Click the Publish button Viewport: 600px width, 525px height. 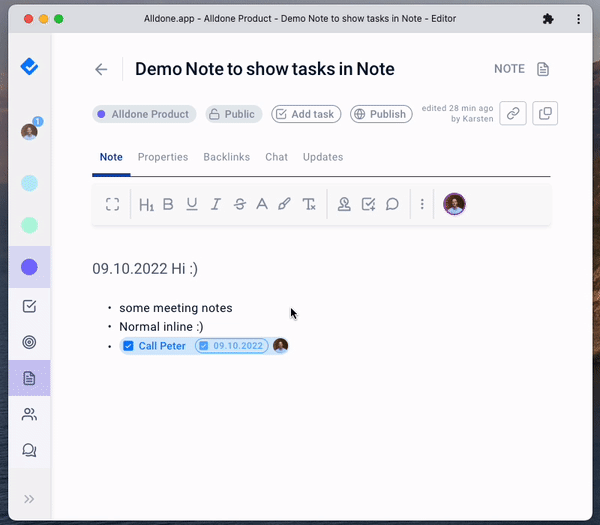point(381,114)
